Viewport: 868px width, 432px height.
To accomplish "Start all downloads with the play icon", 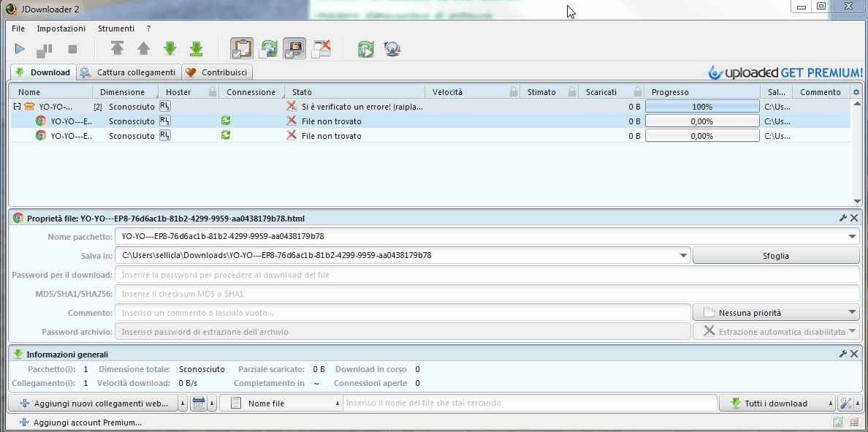I will pos(20,49).
